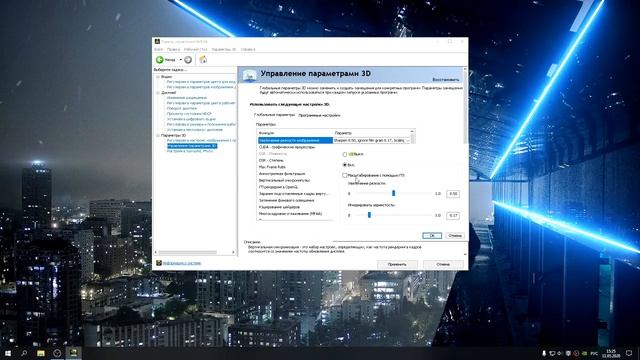Open the Параметры 3D menu
The width and height of the screenshot is (640, 360).
click(x=224, y=49)
